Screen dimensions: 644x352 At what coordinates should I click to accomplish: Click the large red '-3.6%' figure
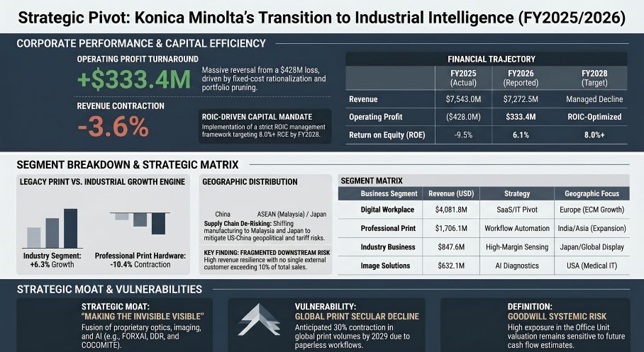(113, 127)
